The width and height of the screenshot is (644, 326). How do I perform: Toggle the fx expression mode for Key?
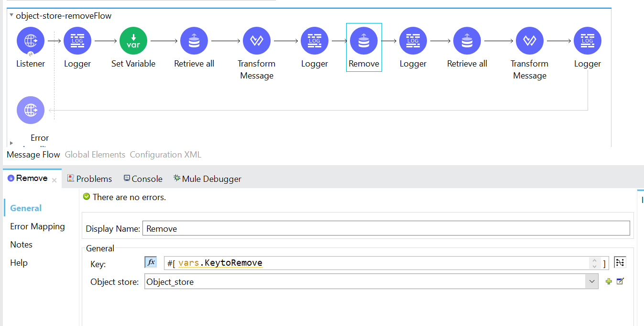(151, 262)
